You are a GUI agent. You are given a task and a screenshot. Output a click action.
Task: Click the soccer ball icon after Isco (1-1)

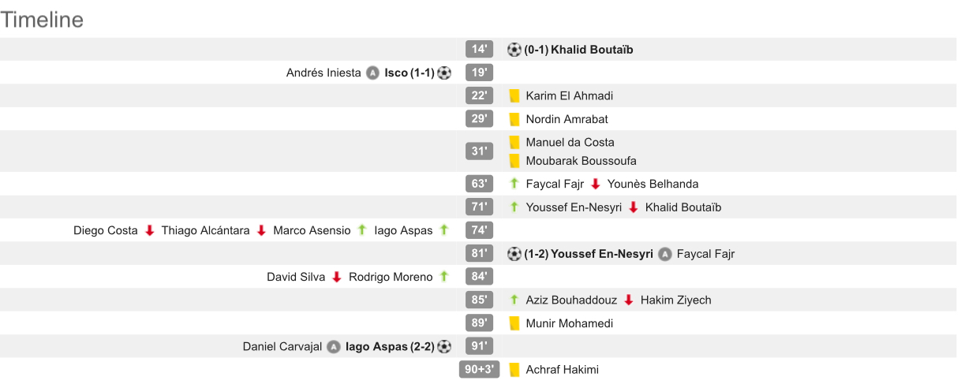pyautogui.click(x=444, y=73)
